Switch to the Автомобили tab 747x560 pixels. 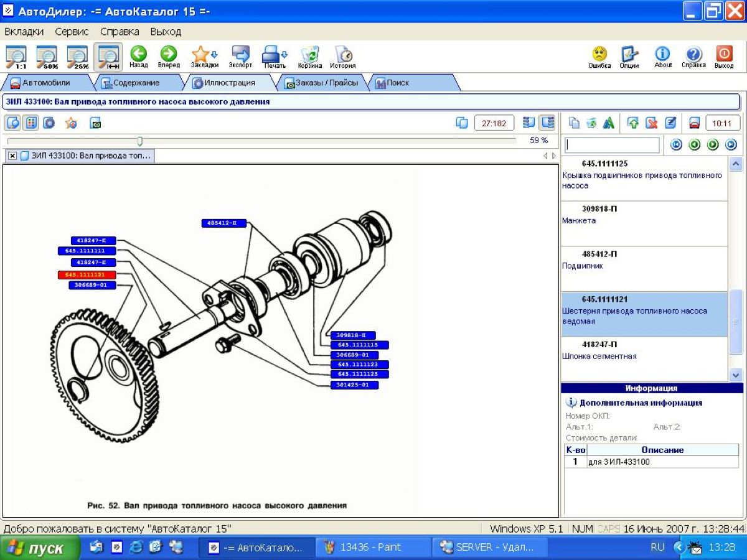pyautogui.click(x=47, y=83)
